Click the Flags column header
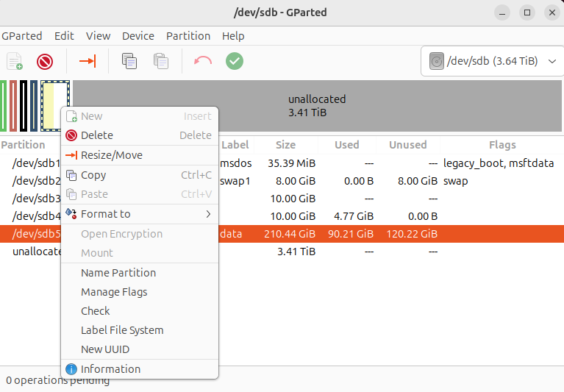The image size is (564, 392). click(502, 145)
